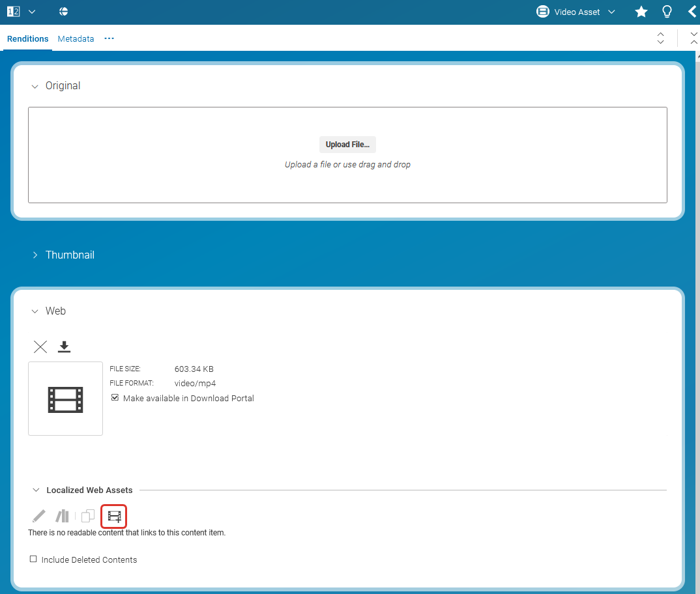Click the create new video asset icon
The image size is (700, 594).
[114, 516]
